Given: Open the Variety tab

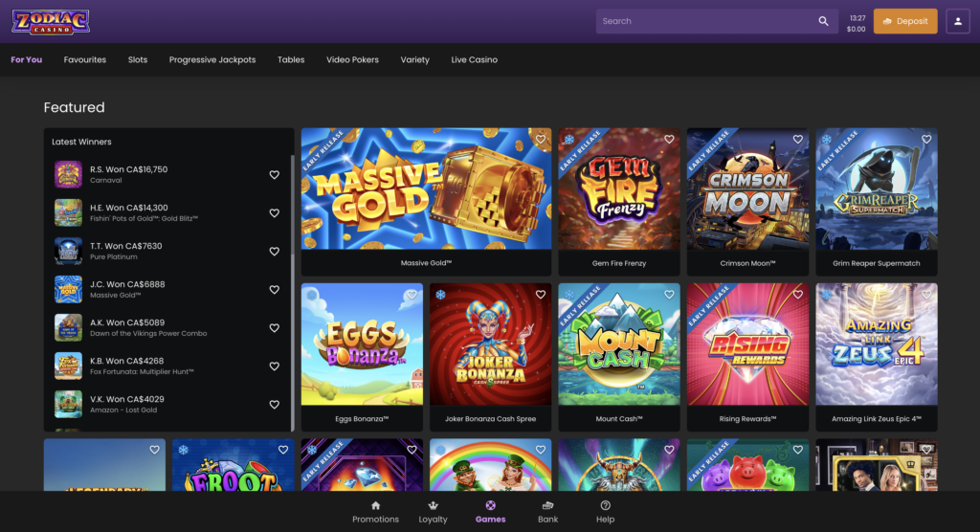Looking at the screenshot, I should (x=415, y=60).
